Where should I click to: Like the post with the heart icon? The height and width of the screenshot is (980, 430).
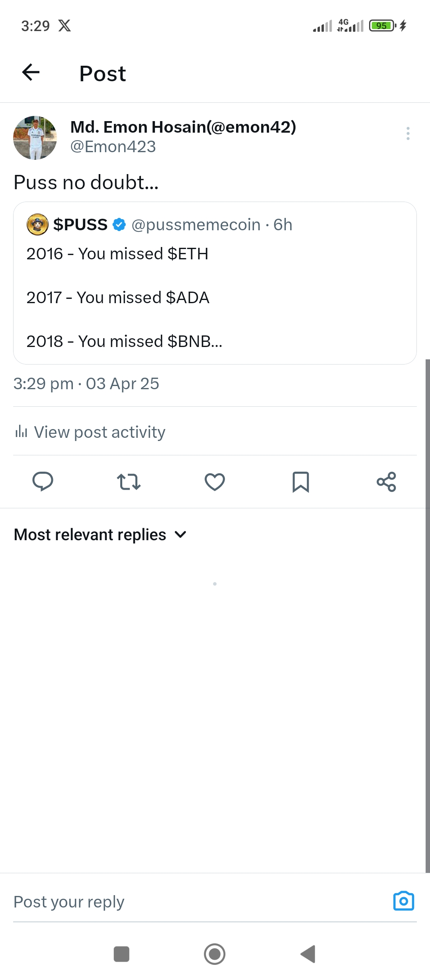[x=215, y=482]
